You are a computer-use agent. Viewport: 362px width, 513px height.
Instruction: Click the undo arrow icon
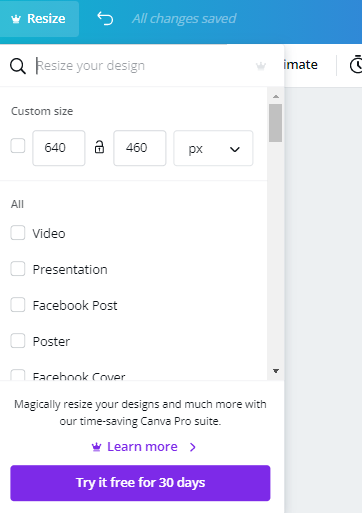(x=105, y=18)
